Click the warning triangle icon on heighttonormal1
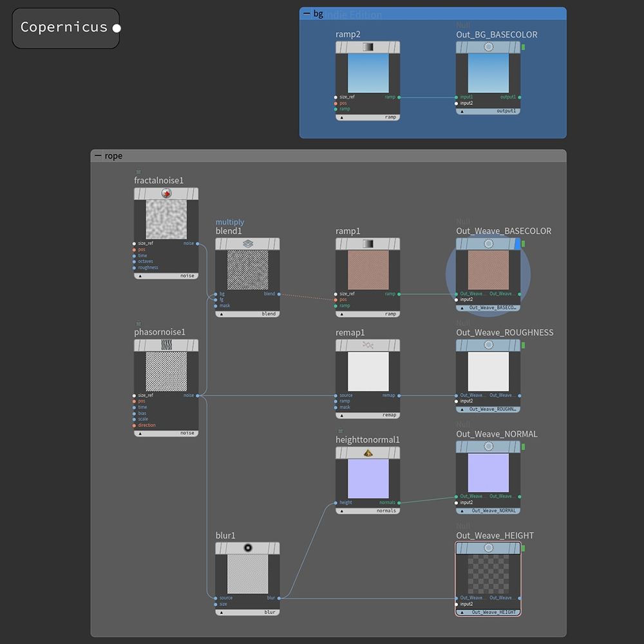644x644 pixels. point(367,453)
